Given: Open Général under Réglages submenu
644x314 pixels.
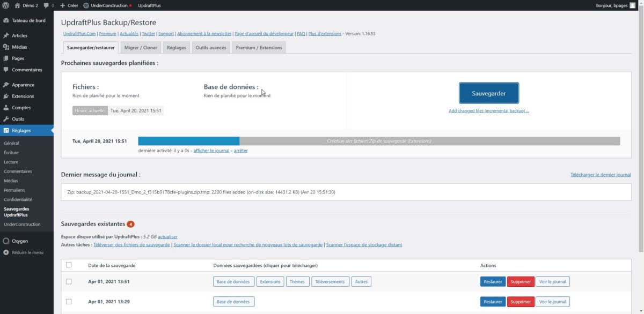Looking at the screenshot, I should coord(11,144).
